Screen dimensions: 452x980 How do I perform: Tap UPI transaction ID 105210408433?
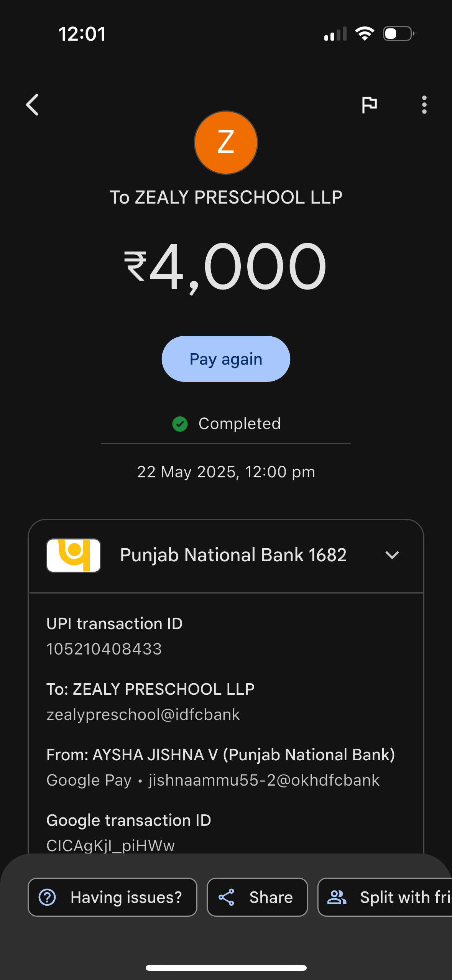pos(104,649)
